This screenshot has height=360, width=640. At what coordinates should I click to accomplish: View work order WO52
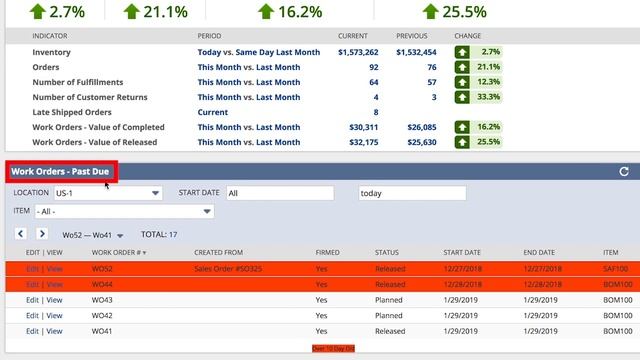(54, 269)
